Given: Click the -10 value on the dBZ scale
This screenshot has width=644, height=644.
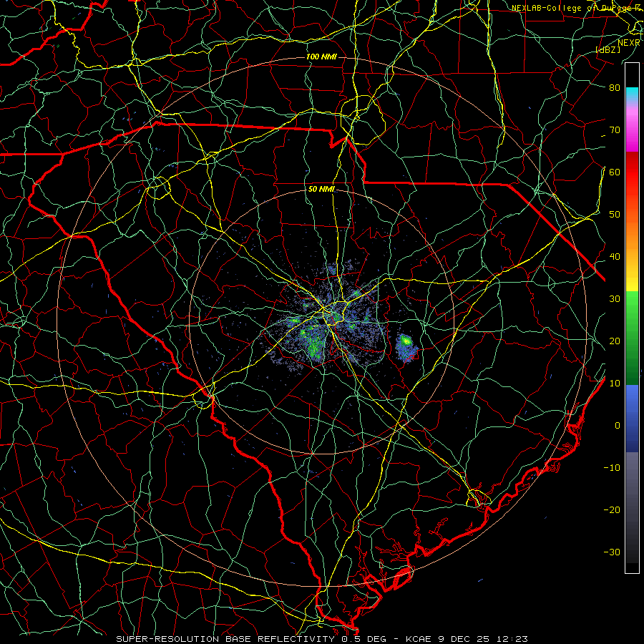Looking at the screenshot, I should (x=612, y=468).
